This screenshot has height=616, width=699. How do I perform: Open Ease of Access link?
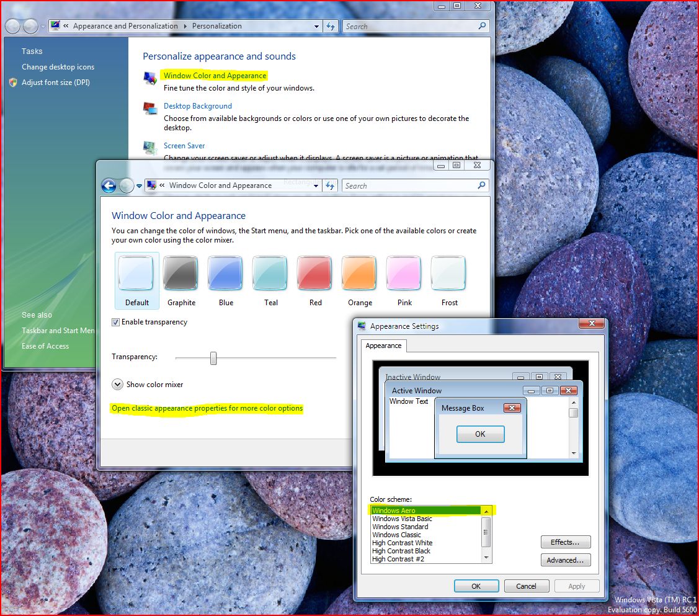click(x=45, y=346)
